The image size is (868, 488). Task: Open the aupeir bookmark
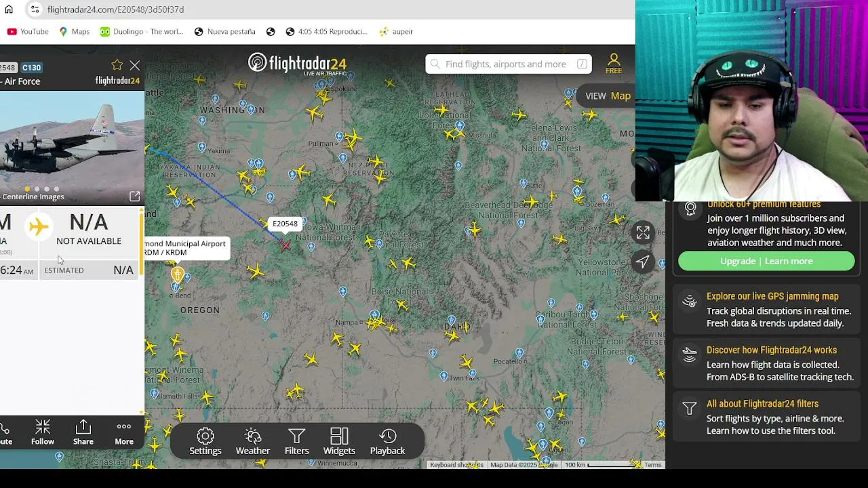click(396, 31)
